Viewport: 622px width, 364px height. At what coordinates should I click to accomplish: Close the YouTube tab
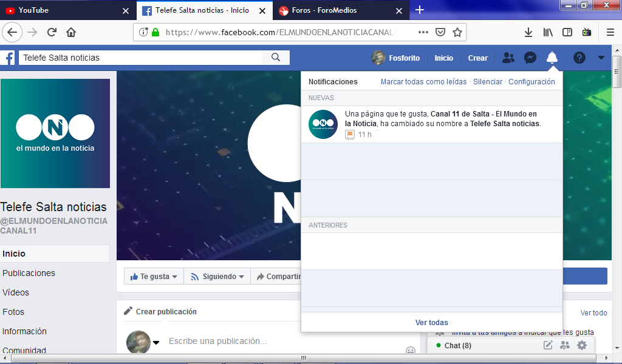point(126,11)
